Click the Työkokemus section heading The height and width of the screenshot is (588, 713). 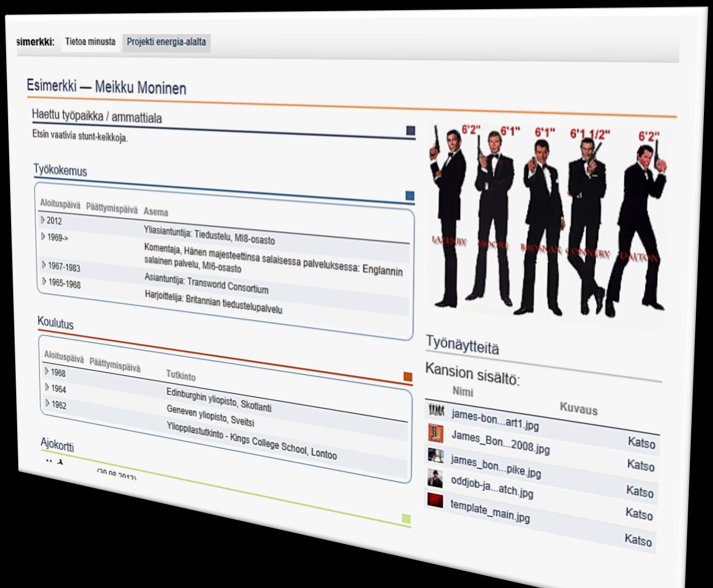(60, 170)
